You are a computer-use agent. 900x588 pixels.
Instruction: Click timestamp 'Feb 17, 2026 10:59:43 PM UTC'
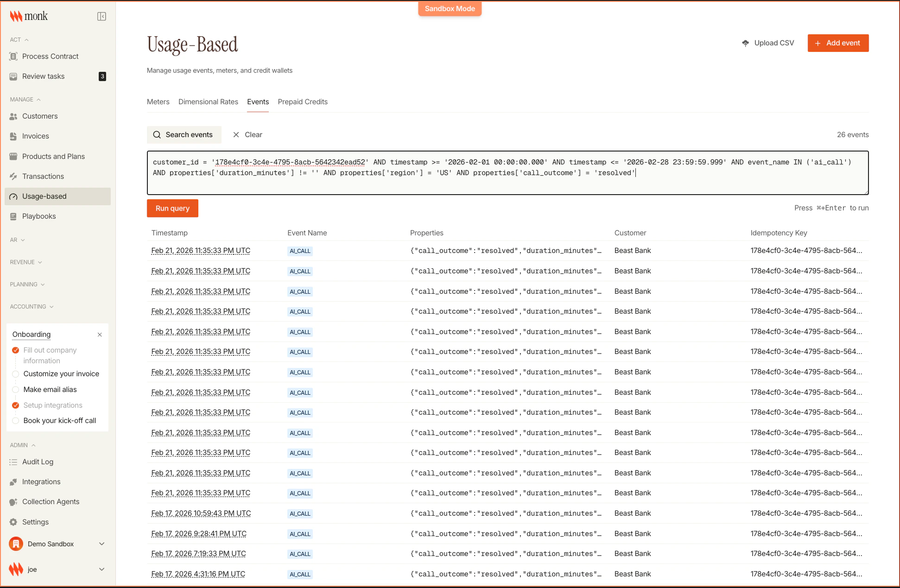[x=201, y=513]
